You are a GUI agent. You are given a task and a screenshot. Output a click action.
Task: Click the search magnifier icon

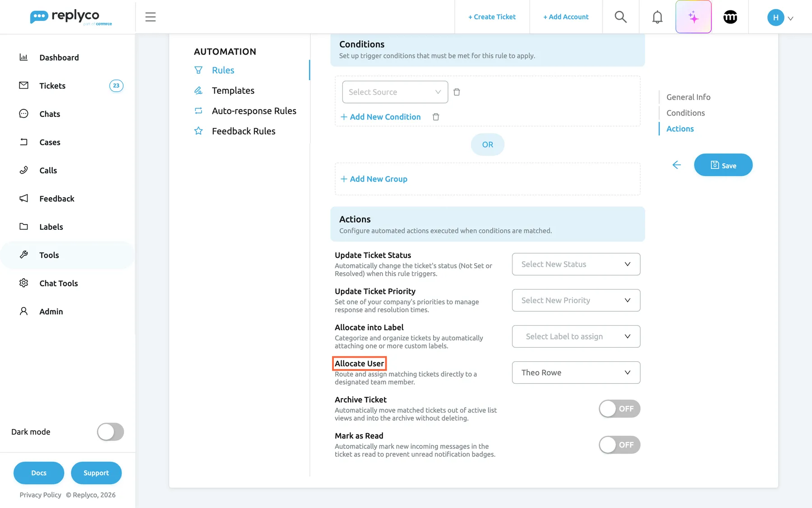(x=621, y=17)
